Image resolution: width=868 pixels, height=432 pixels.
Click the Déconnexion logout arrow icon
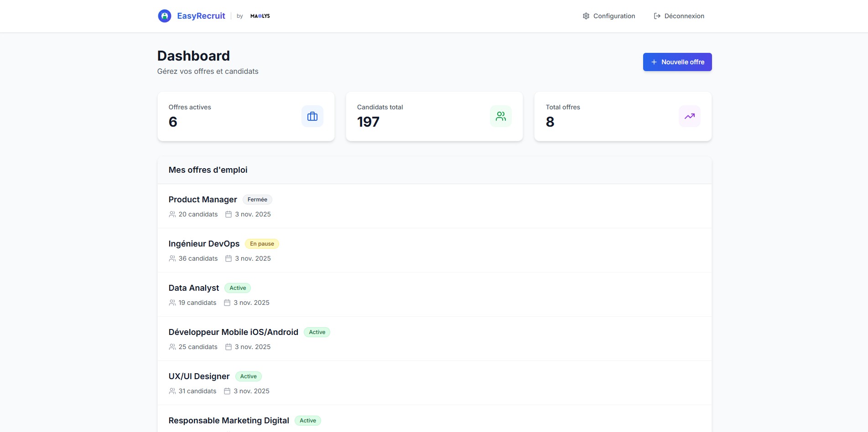pyautogui.click(x=657, y=15)
